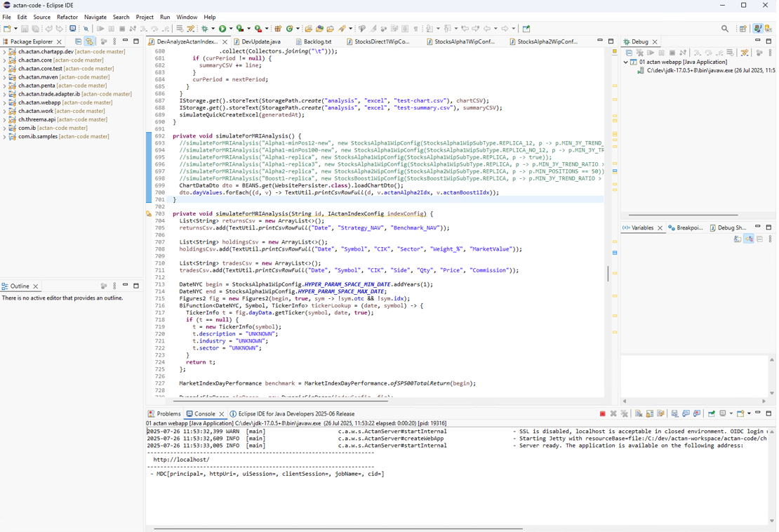Click Open Perspective icon
The height and width of the screenshot is (532, 779).
(743, 29)
